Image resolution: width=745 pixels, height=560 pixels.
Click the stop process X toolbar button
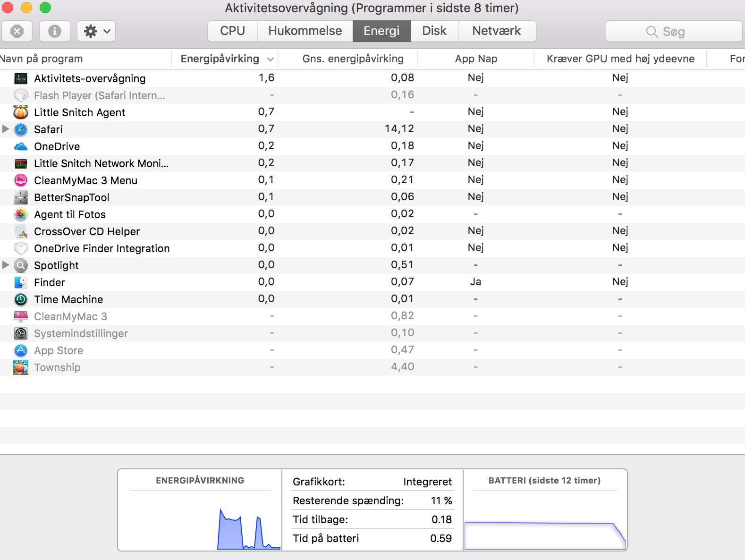click(17, 31)
